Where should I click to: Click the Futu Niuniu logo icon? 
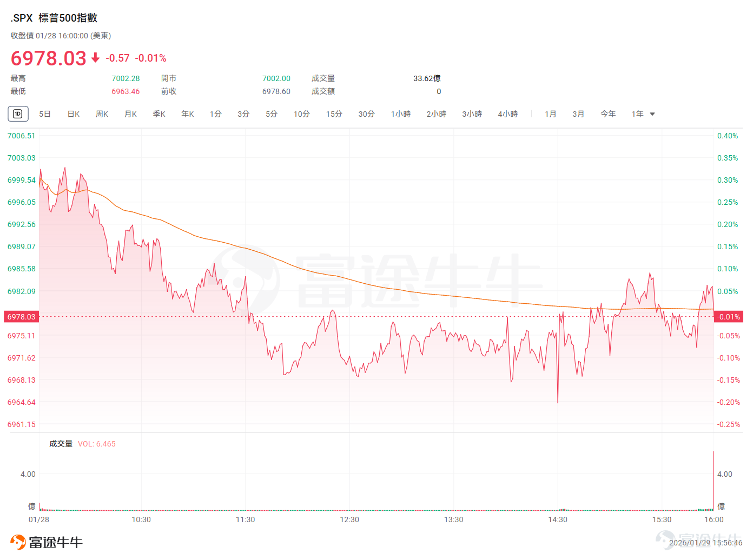[18, 542]
